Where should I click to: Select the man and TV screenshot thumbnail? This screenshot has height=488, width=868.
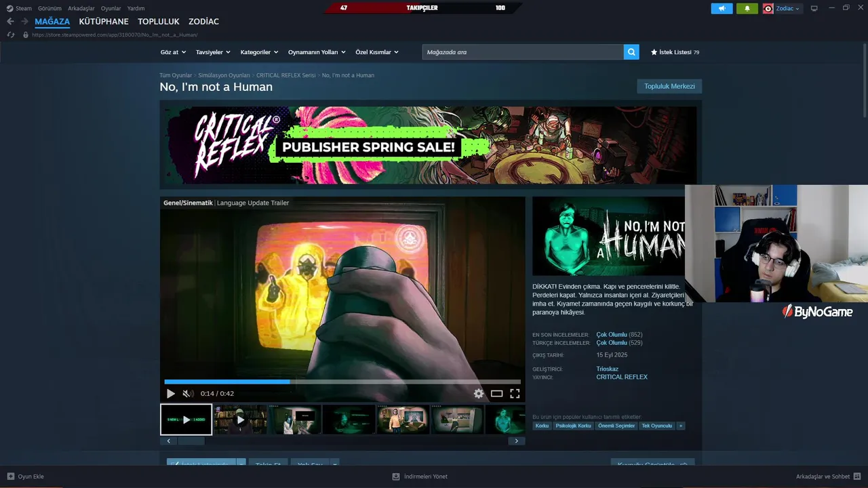[x=403, y=420]
